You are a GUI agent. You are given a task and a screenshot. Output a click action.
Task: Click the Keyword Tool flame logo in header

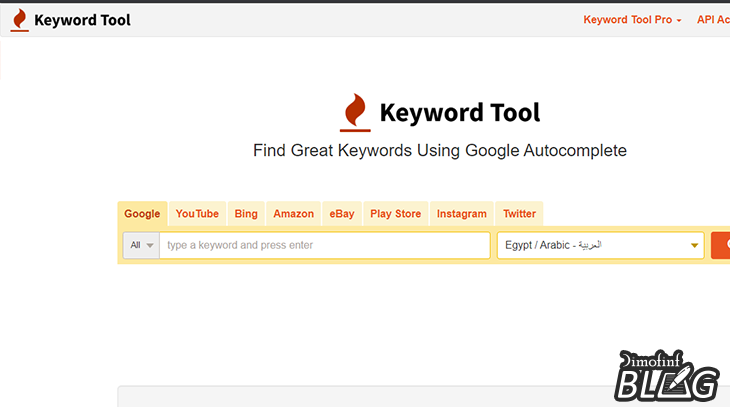click(x=20, y=20)
